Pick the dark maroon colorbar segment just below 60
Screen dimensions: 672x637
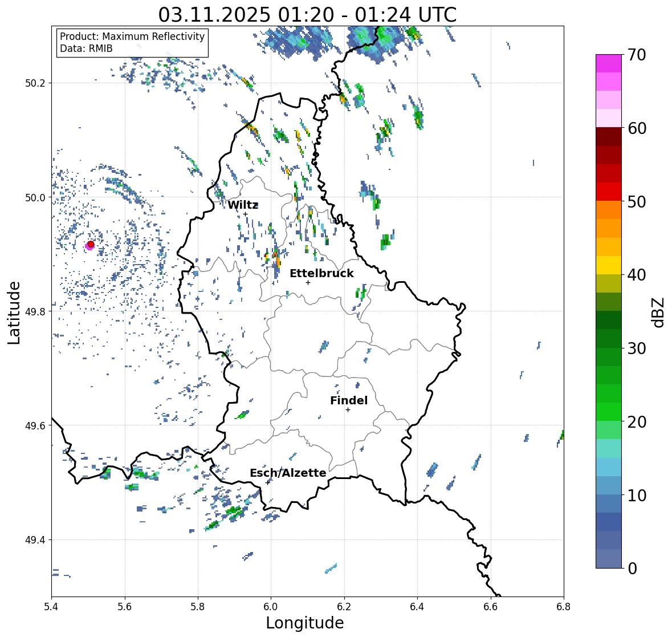click(609, 137)
